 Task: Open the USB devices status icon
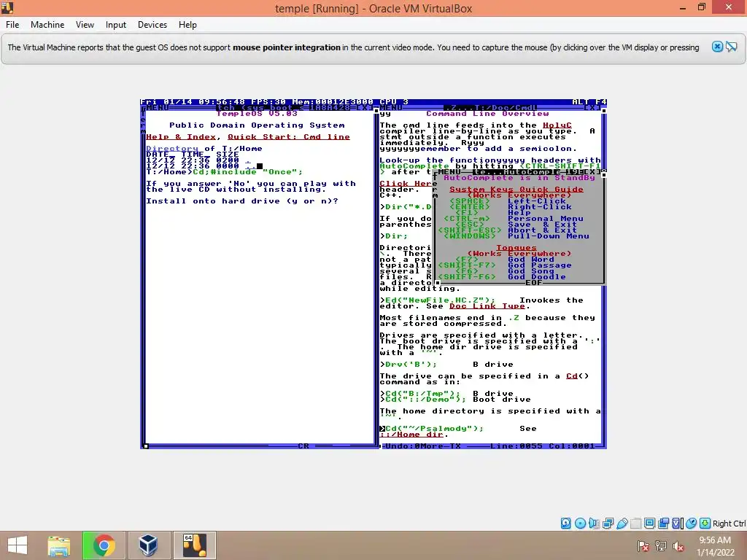[622, 524]
